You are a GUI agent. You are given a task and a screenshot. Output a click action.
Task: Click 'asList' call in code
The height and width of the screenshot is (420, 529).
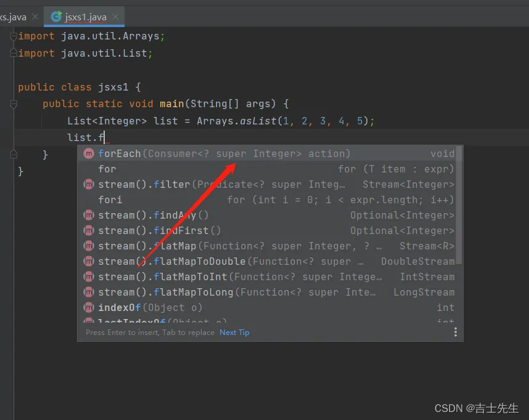point(258,121)
